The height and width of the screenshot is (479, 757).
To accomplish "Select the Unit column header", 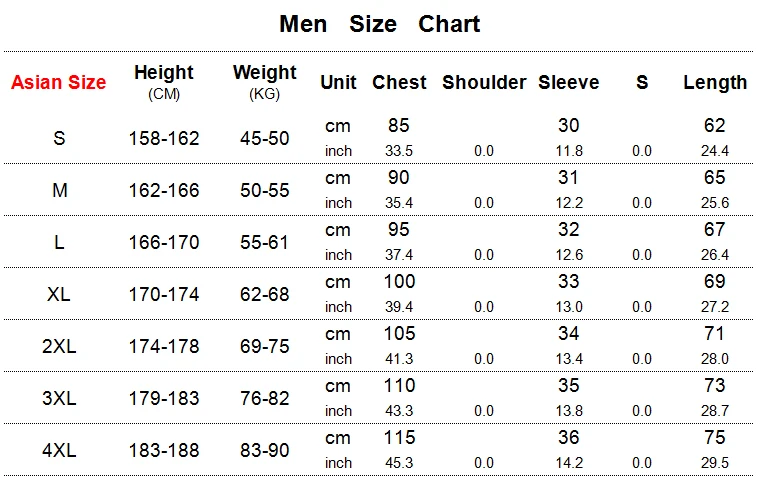I will coord(338,82).
